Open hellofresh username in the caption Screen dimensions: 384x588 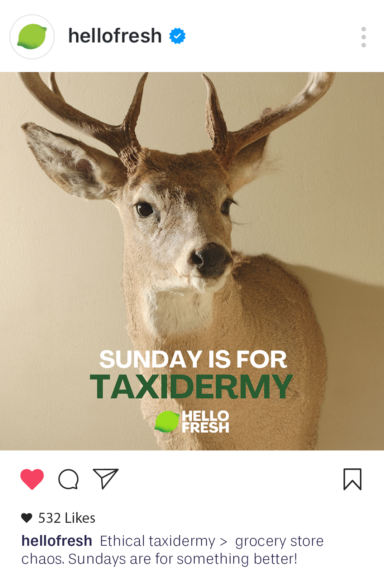57,541
